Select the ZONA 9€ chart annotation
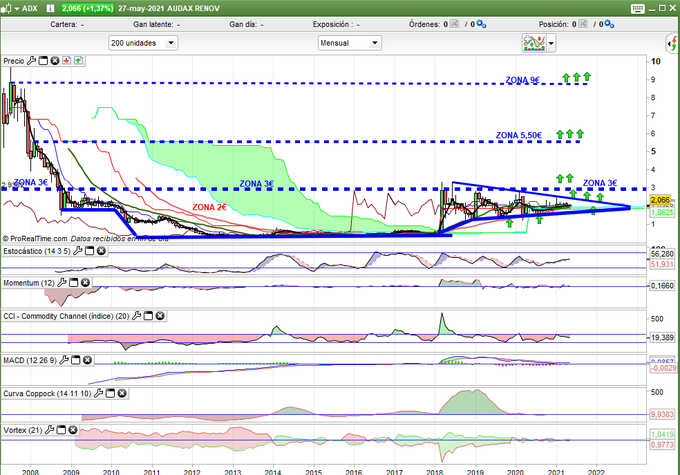The width and height of the screenshot is (680, 475). click(522, 80)
